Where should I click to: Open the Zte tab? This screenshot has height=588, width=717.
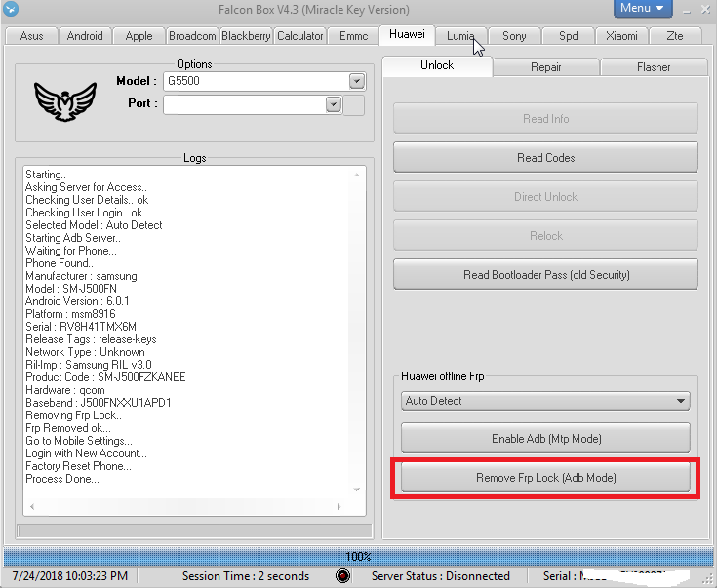[675, 36]
